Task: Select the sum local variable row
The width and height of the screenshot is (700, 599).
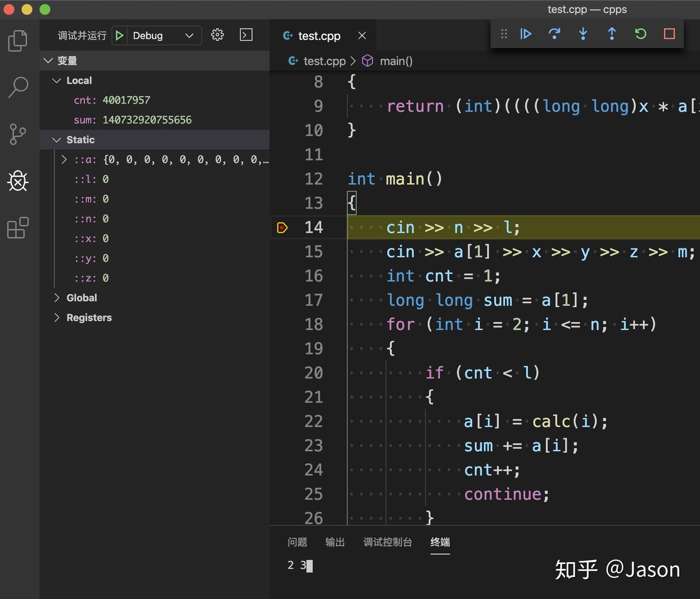Action: pyautogui.click(x=155, y=120)
